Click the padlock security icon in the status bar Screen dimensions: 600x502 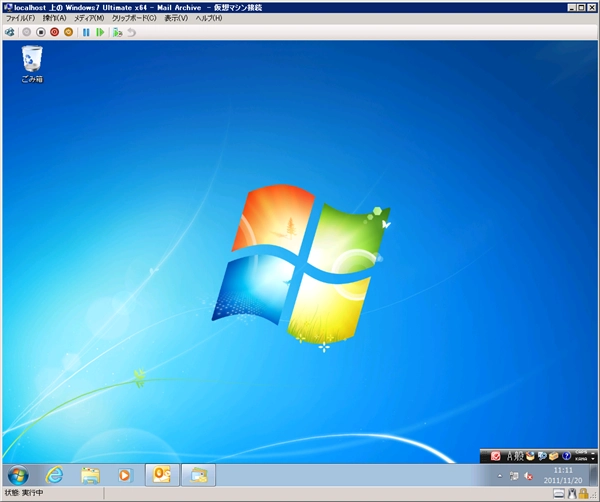(584, 494)
